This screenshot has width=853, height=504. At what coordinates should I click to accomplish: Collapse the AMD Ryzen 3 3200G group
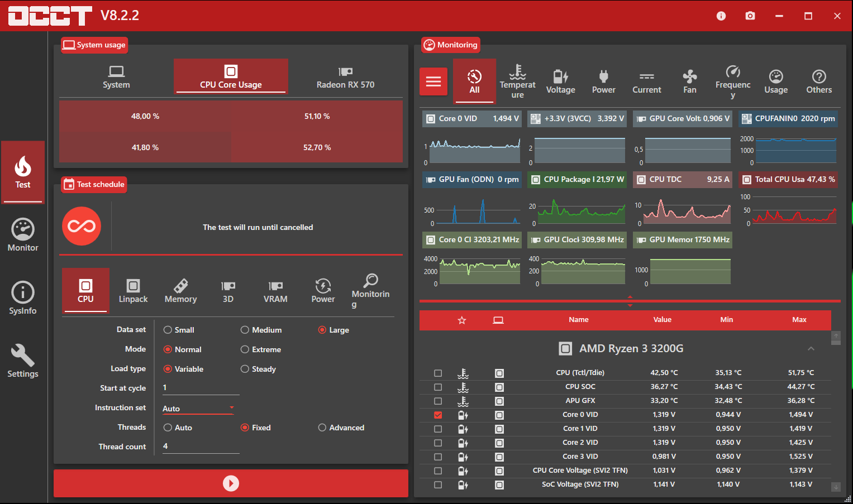click(811, 349)
